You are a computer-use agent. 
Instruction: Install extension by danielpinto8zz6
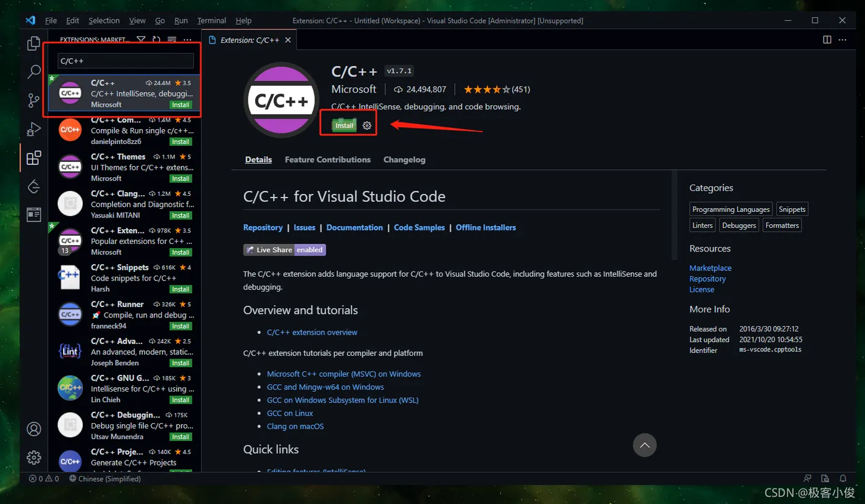(x=180, y=141)
